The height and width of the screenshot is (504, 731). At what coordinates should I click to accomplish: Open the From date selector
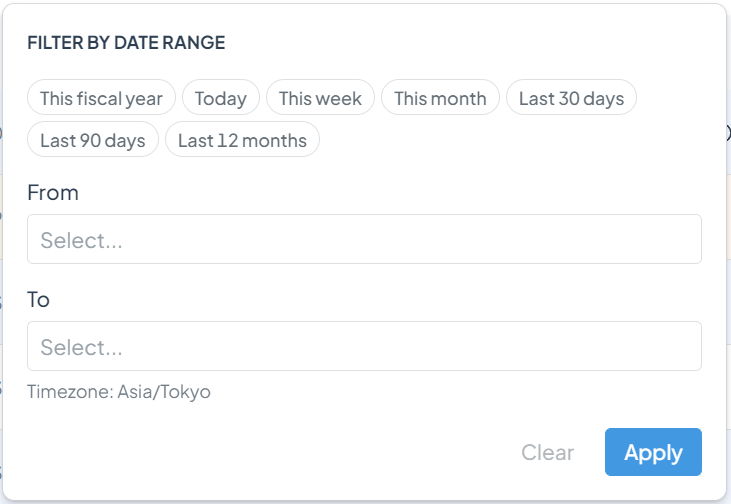pos(364,239)
